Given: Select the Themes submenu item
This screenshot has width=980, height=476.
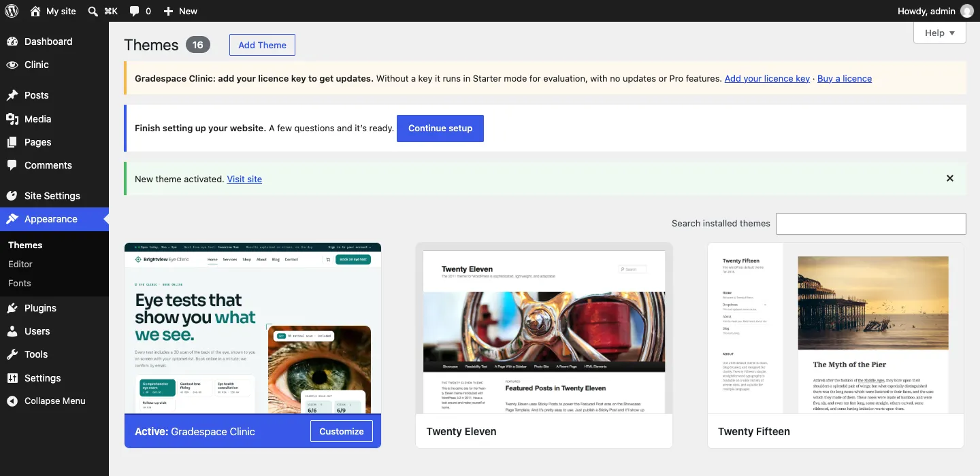Looking at the screenshot, I should [x=25, y=245].
